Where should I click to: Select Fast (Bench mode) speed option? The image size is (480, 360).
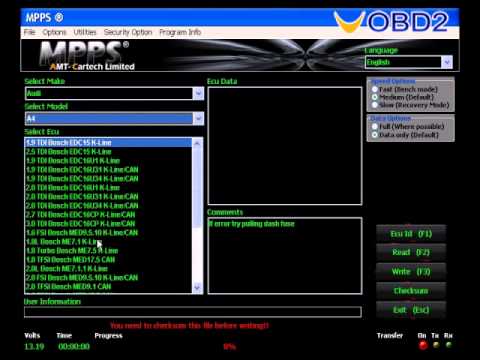point(406,89)
